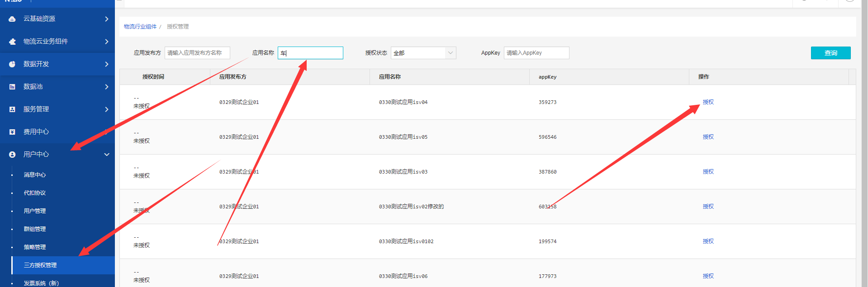Click appKey value 387860
The width and height of the screenshot is (868, 287).
coord(547,172)
